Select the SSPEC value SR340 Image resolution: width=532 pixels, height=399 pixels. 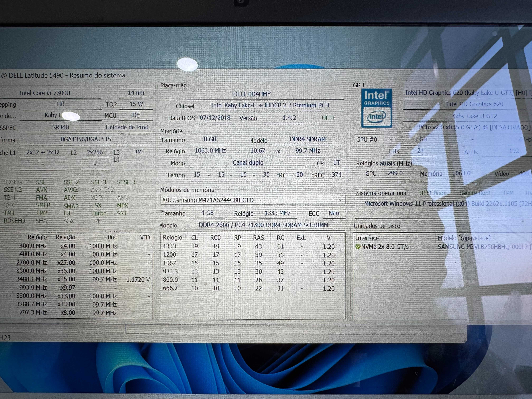[x=61, y=127]
